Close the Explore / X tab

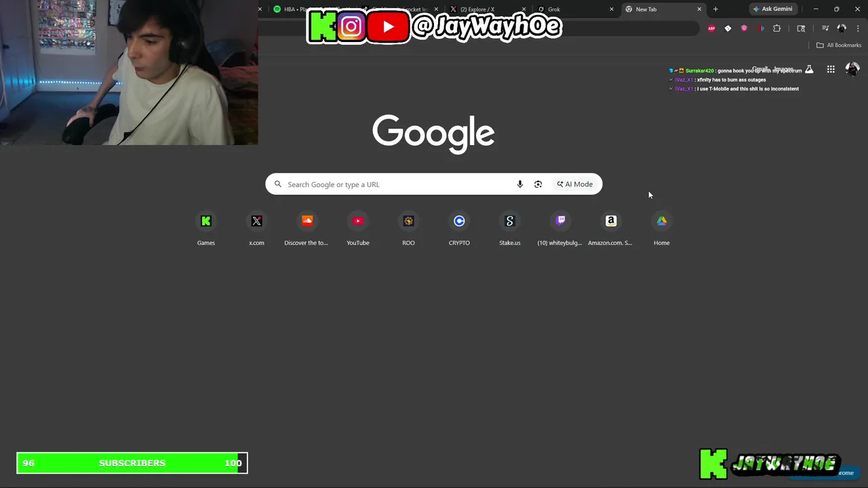tap(524, 9)
